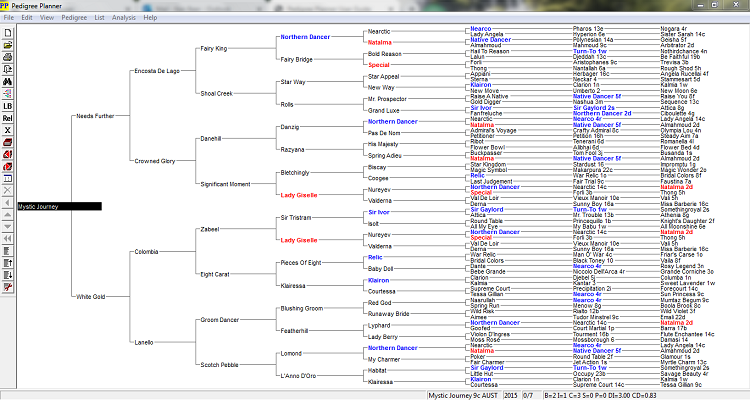Click the down arrow navigation icon
Viewport: 750px width, 400px height.
click(7, 227)
